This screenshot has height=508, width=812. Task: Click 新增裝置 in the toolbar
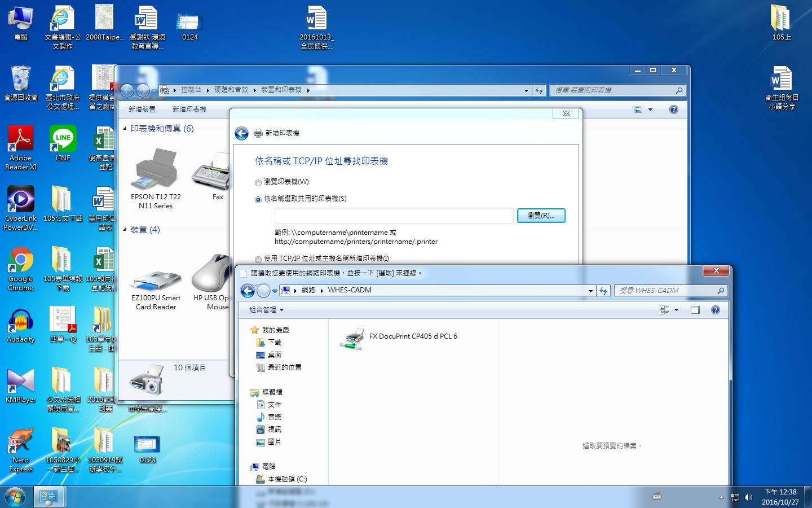tap(142, 110)
